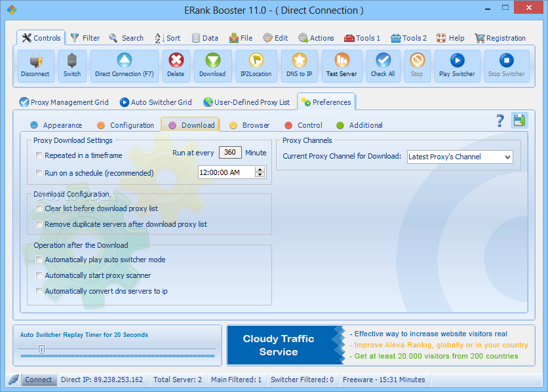The image size is (548, 392).
Task: Open the Edit ribbon tab
Action: coord(276,38)
